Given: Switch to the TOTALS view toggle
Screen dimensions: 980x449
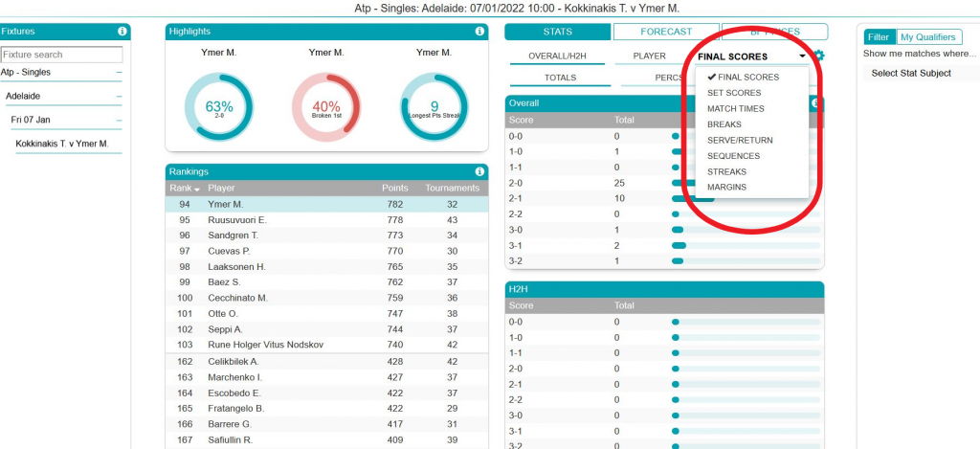Looking at the screenshot, I should 560,78.
